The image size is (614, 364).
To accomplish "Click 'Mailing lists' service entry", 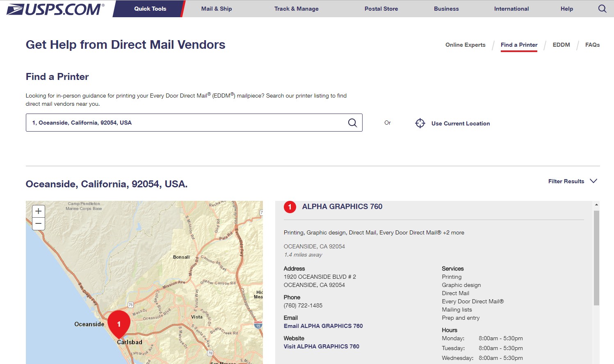I will click(457, 309).
